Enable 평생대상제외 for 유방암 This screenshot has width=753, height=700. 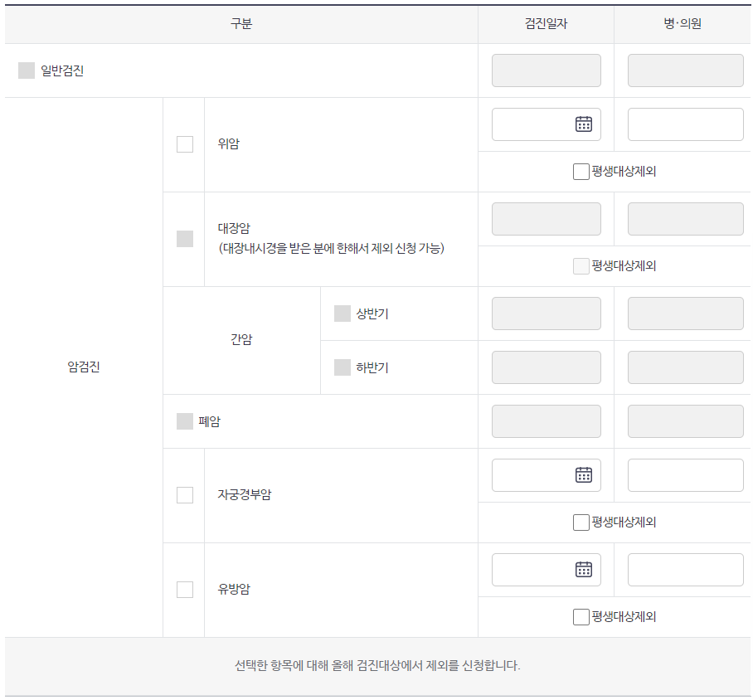click(581, 617)
